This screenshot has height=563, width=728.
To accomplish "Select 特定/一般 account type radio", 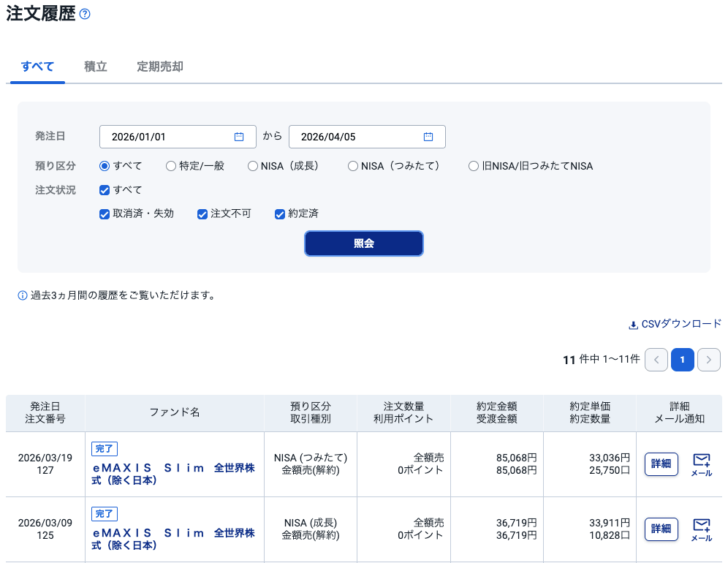I will [x=171, y=166].
